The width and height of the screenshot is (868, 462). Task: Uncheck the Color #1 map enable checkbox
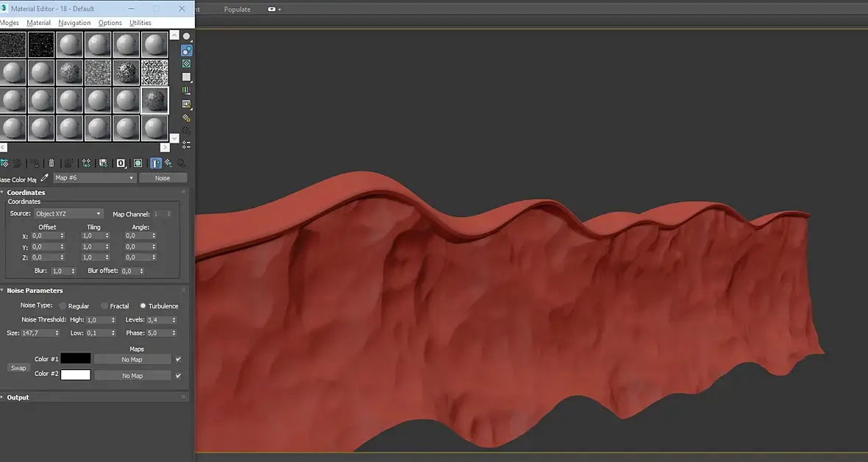(x=178, y=360)
